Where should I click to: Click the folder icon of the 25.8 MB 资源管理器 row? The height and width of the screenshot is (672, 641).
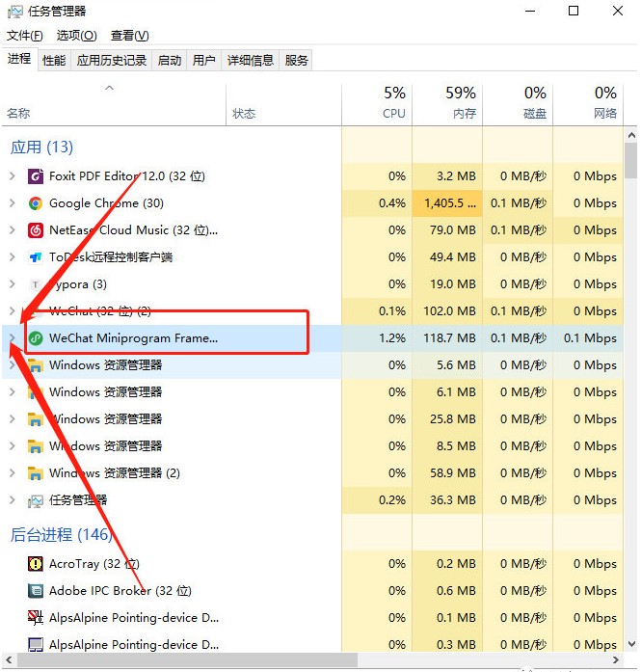(36, 419)
